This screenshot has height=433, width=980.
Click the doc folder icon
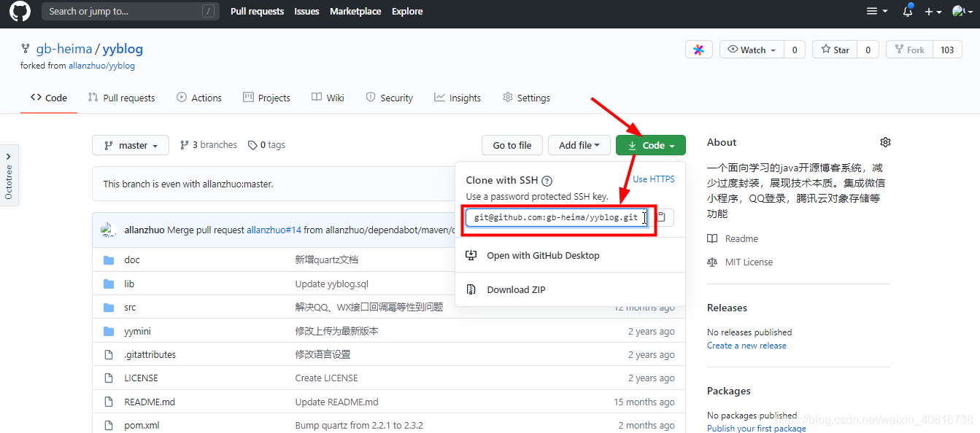[x=109, y=260]
